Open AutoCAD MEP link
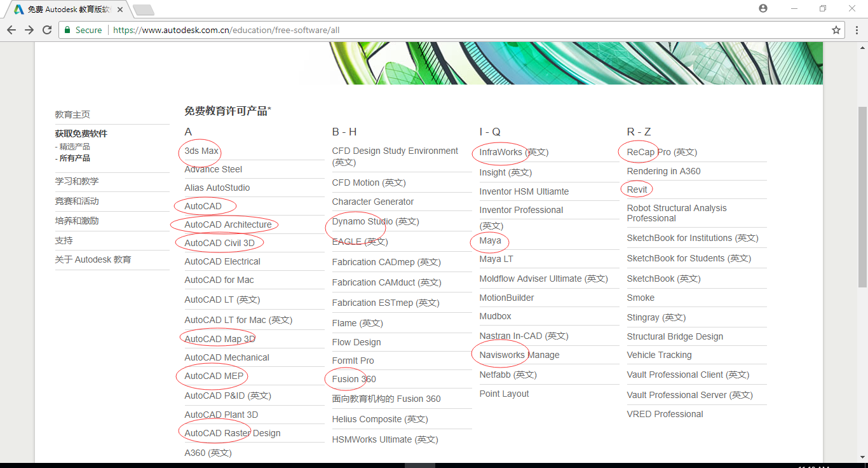 click(214, 376)
